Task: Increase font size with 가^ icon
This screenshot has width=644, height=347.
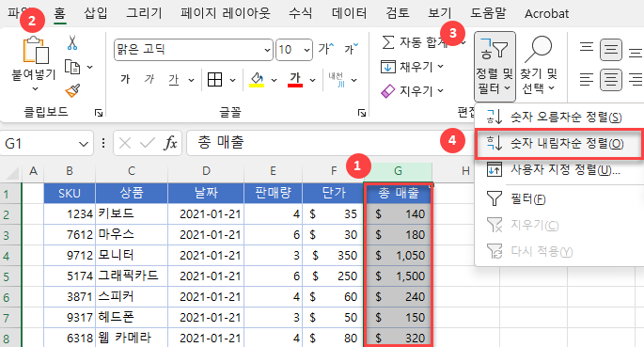Action: [x=326, y=49]
